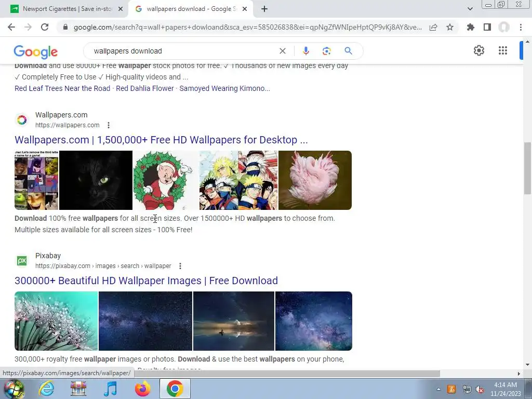
Task: Open the Google apps grid
Action: tap(503, 50)
